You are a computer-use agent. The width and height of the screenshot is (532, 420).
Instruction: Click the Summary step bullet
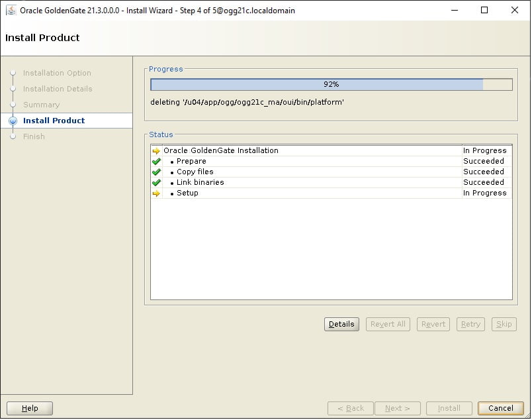13,105
